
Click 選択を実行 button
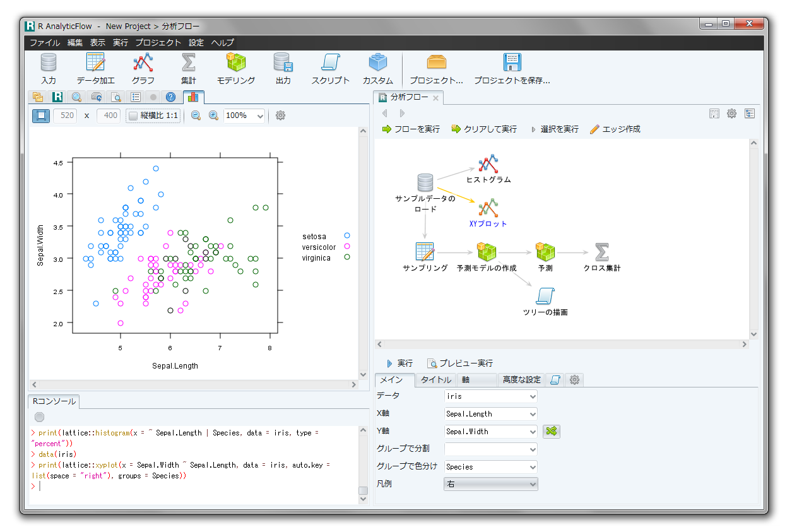(x=554, y=129)
